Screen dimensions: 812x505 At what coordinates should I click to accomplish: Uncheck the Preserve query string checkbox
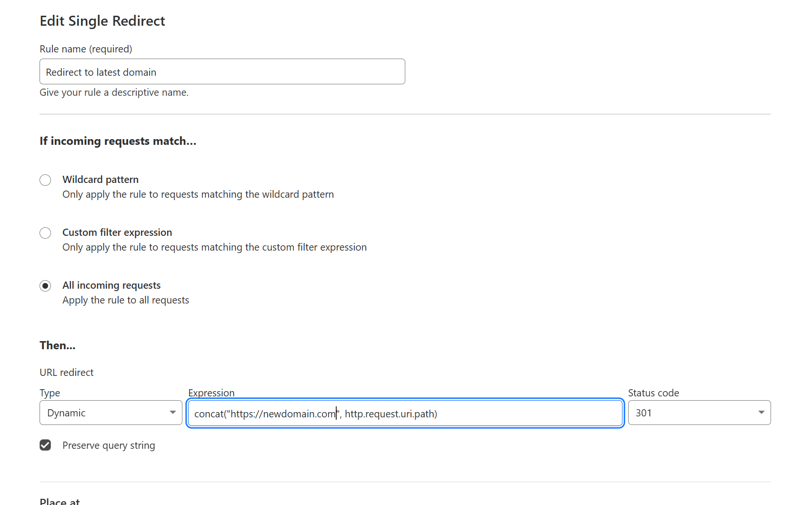click(x=45, y=445)
